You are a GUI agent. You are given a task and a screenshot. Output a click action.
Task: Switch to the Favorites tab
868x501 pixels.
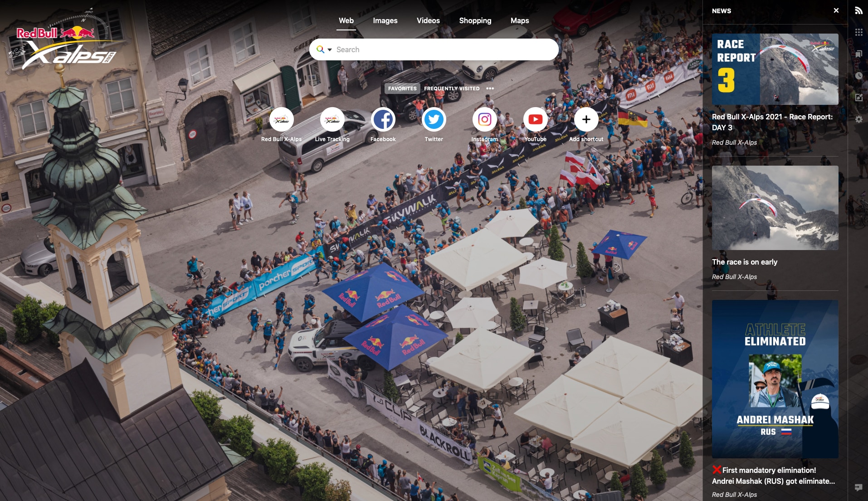[402, 88]
